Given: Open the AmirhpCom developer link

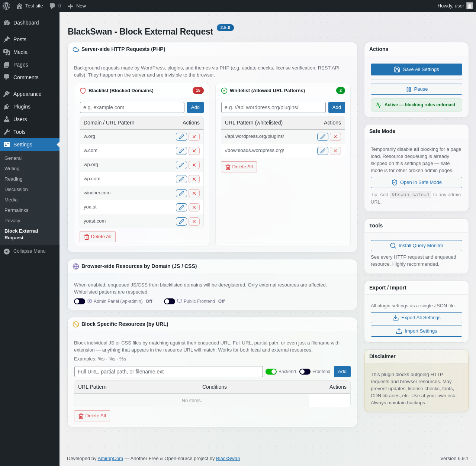Looking at the screenshot, I should click(110, 459).
